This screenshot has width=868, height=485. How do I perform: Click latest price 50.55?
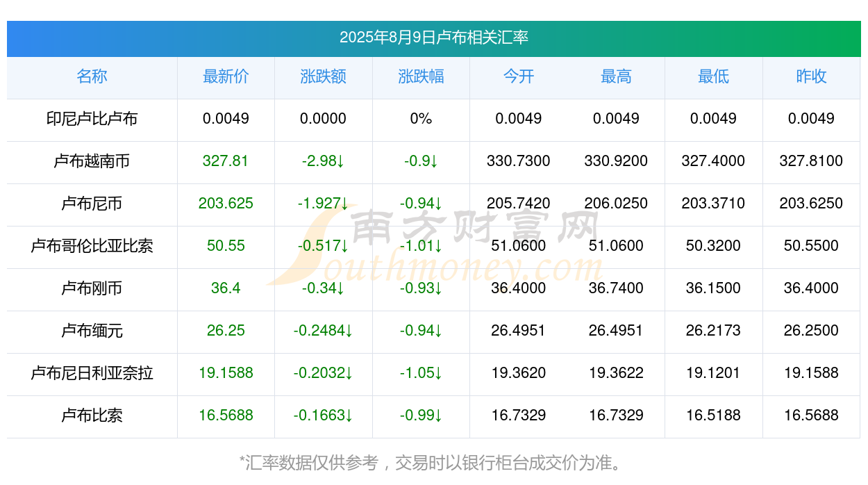pyautogui.click(x=226, y=246)
